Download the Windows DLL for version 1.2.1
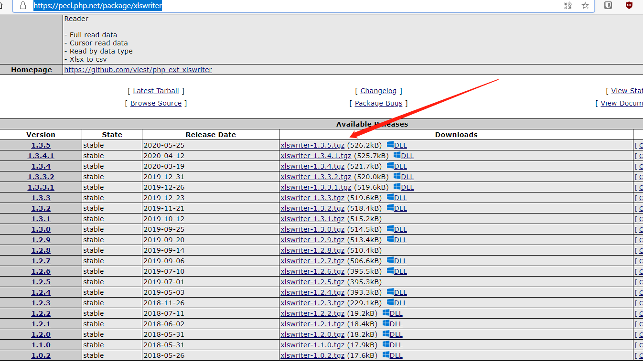 coord(393,324)
